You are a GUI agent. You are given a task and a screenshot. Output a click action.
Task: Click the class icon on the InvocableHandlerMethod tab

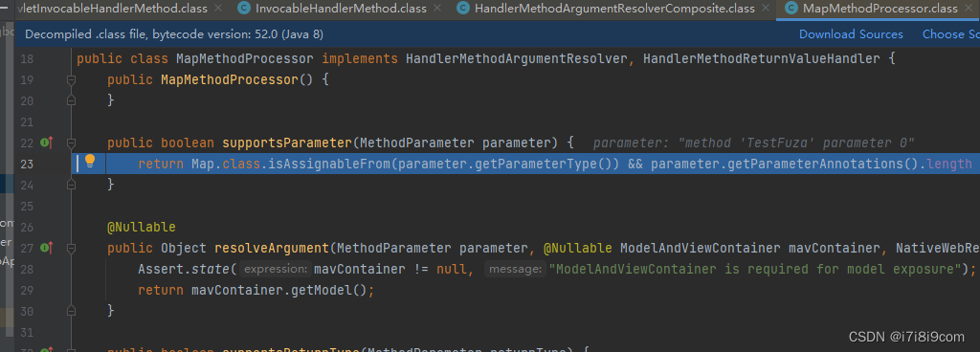point(244,9)
